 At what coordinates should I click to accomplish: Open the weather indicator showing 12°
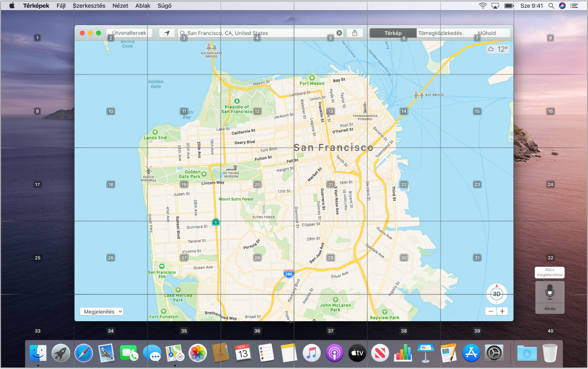click(498, 49)
